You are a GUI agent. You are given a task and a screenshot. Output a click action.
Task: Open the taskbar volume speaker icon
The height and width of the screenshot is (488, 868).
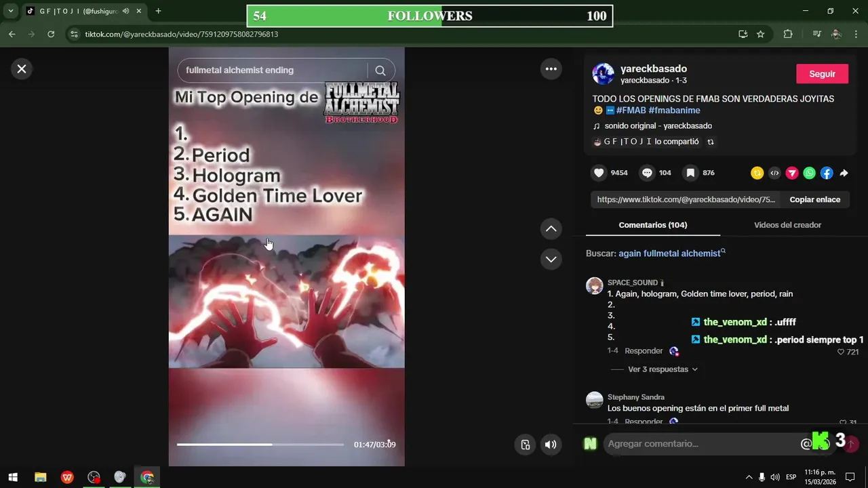(x=774, y=477)
